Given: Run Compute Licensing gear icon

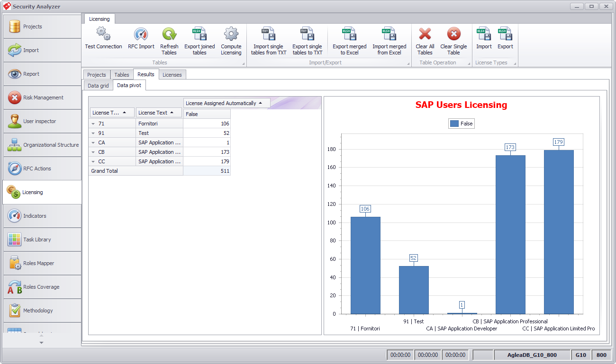Looking at the screenshot, I should click(x=231, y=34).
